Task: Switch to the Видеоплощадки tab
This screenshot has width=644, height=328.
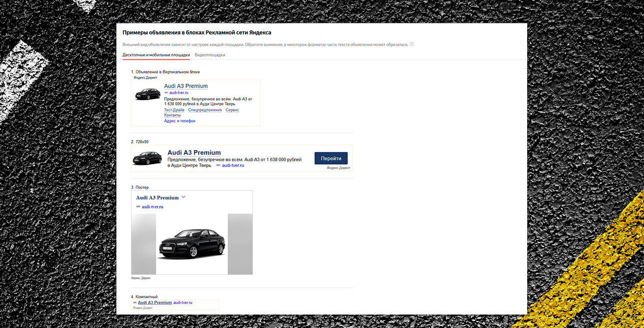Action: pos(210,55)
